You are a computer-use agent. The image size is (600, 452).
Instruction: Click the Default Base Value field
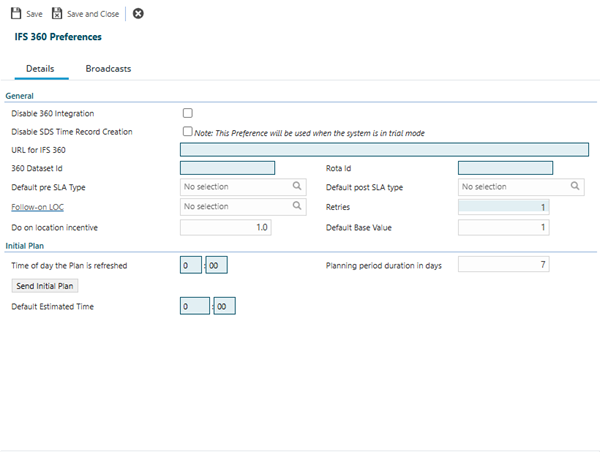point(504,227)
